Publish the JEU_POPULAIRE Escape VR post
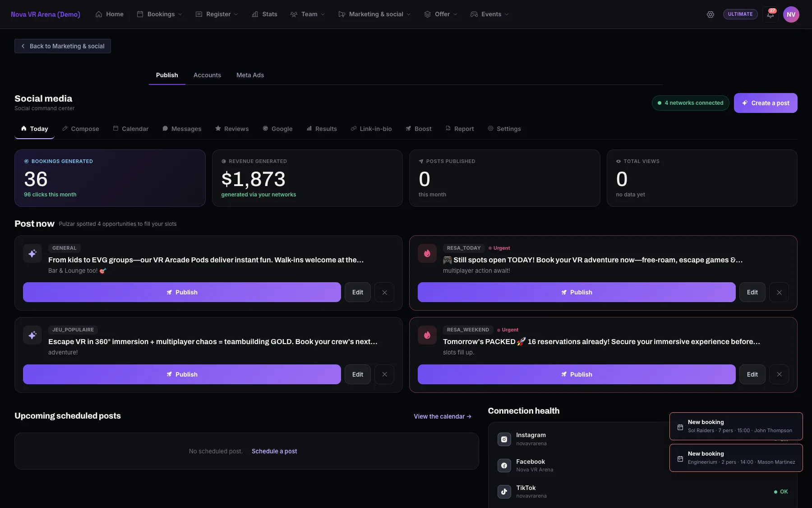The width and height of the screenshot is (812, 508). 182,374
